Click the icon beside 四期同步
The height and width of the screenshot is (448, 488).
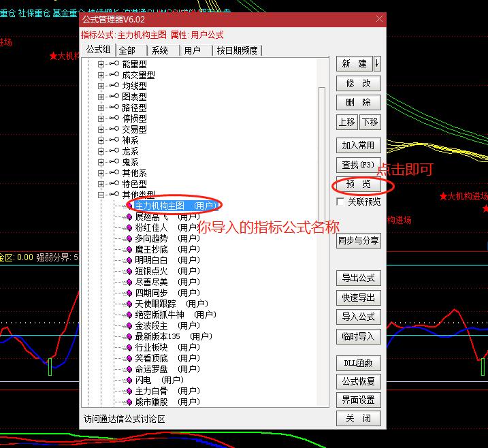click(129, 293)
